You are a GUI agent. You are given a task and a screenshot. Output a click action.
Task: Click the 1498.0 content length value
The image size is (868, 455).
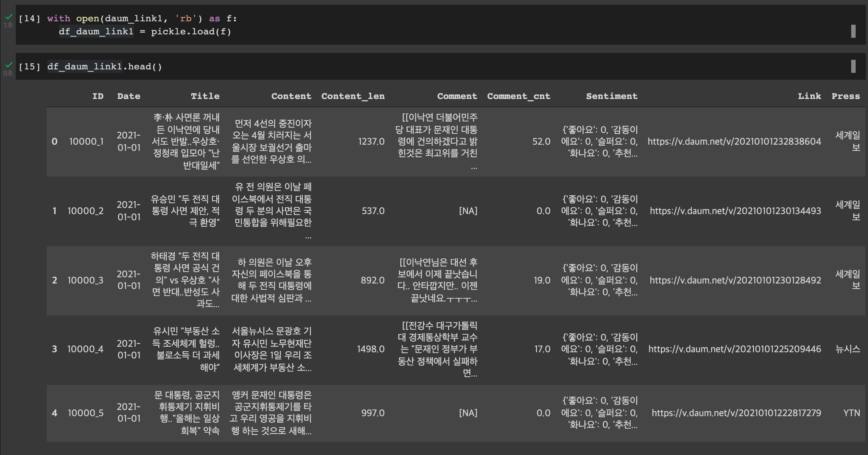click(370, 349)
